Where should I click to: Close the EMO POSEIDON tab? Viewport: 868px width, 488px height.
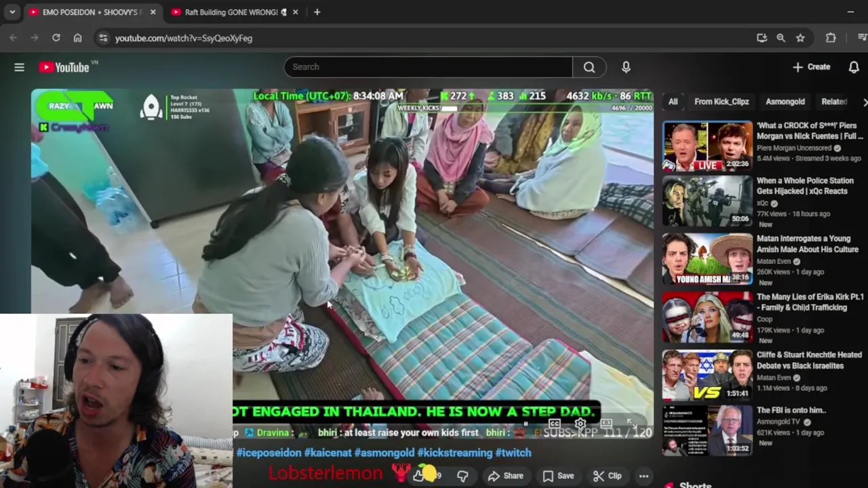point(153,12)
